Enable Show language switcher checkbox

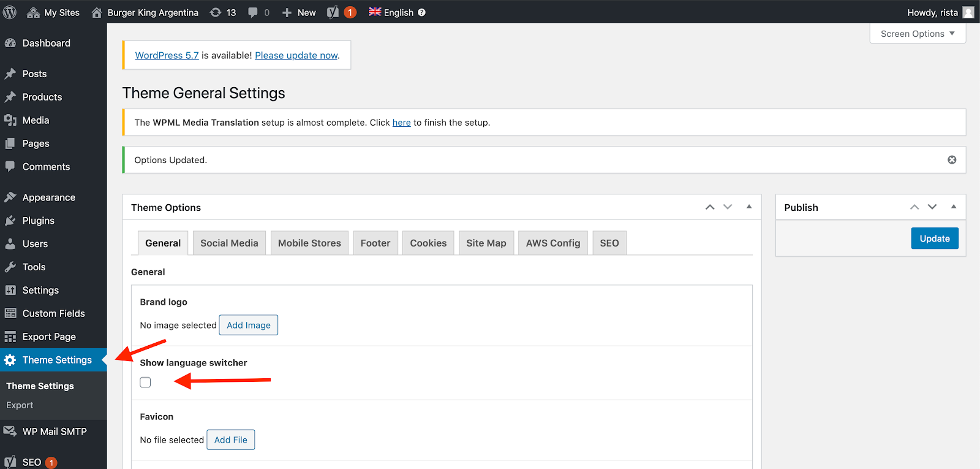click(x=145, y=382)
